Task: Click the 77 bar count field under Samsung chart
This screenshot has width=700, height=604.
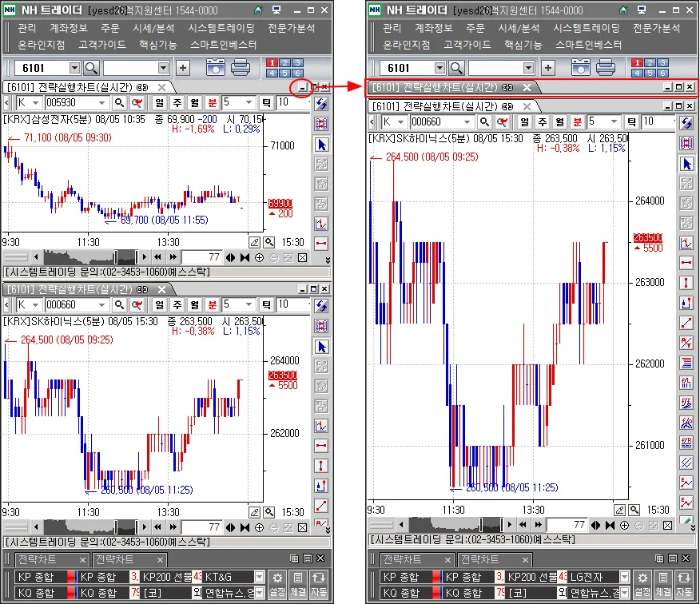Action: [x=201, y=257]
